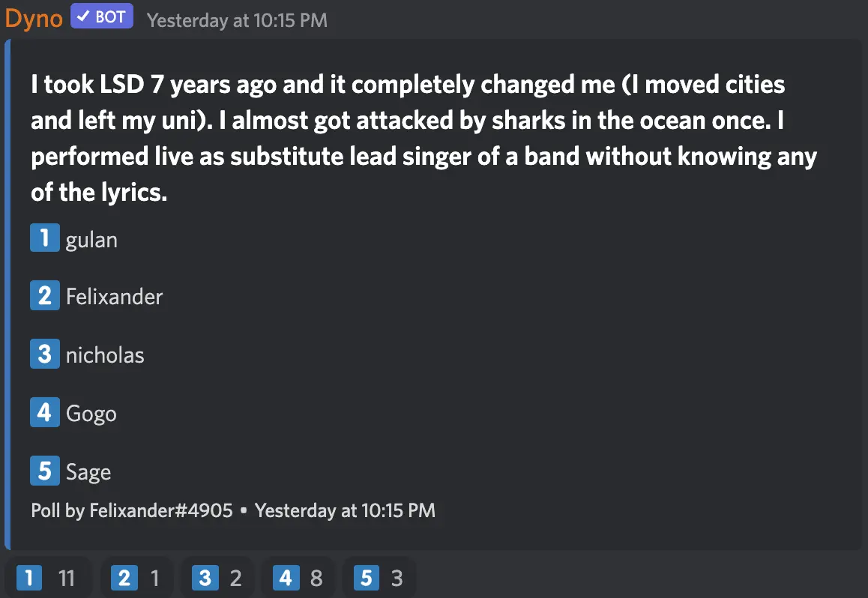Click the verified BOT badge

tap(102, 16)
